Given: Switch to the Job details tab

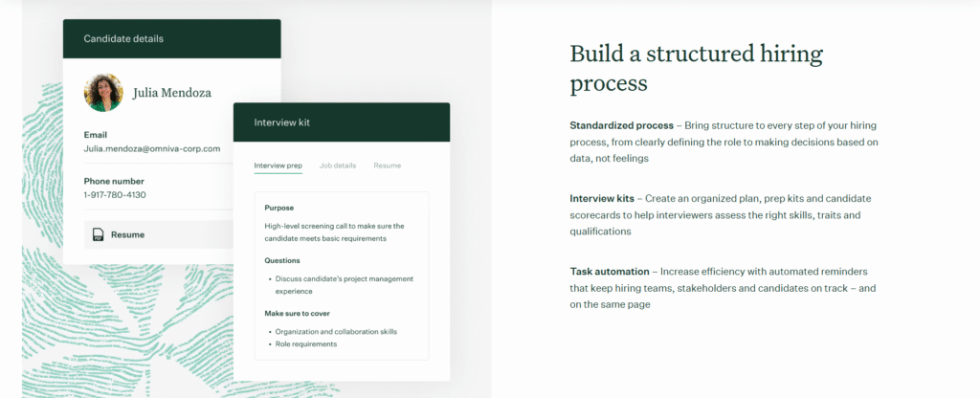Looking at the screenshot, I should click(x=338, y=166).
